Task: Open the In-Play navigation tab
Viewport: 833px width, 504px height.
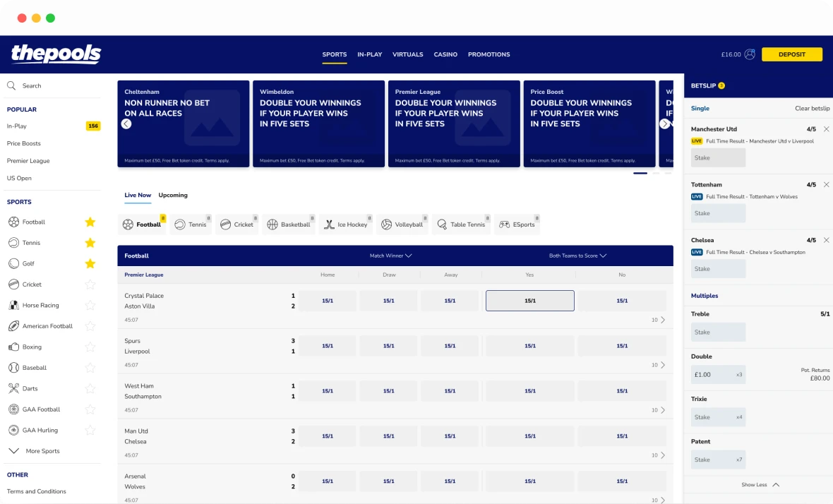Action: pos(370,54)
